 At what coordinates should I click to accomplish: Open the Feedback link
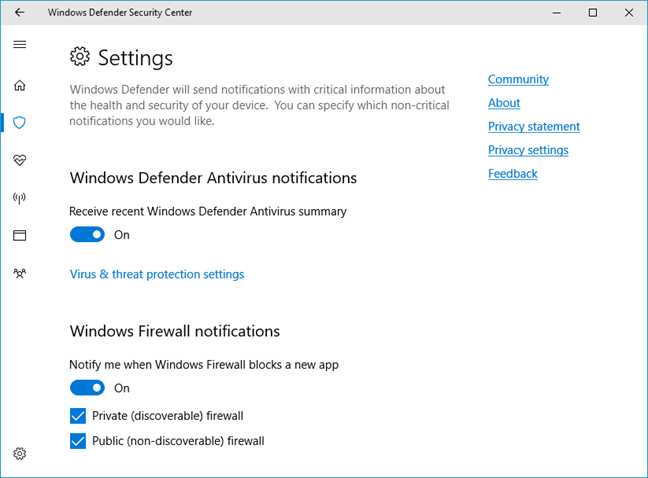[512, 174]
